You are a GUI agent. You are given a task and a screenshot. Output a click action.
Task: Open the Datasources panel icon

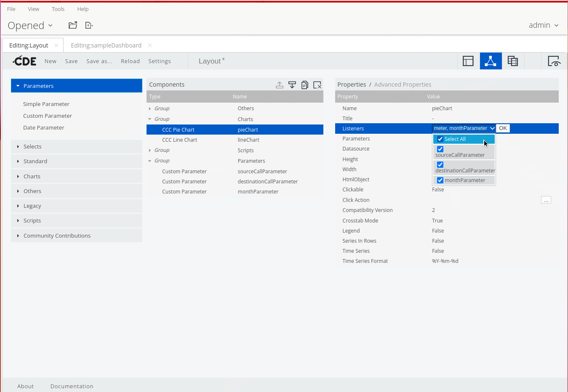(512, 61)
